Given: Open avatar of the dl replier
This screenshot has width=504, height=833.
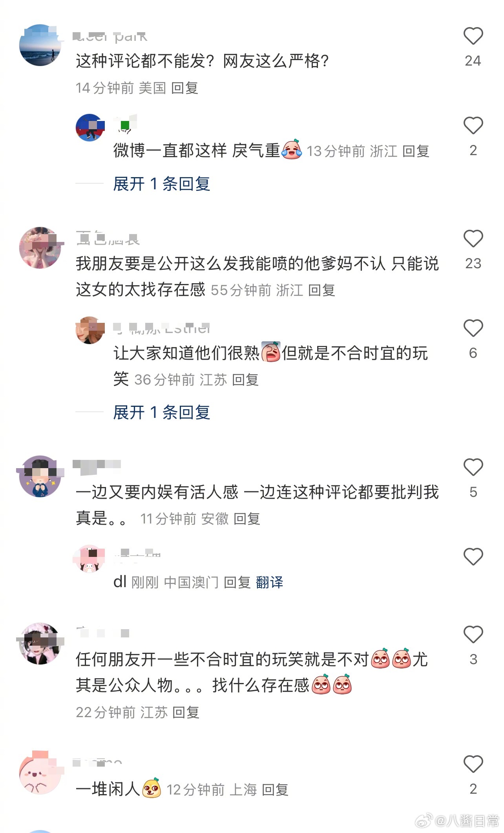Looking at the screenshot, I should [89, 559].
